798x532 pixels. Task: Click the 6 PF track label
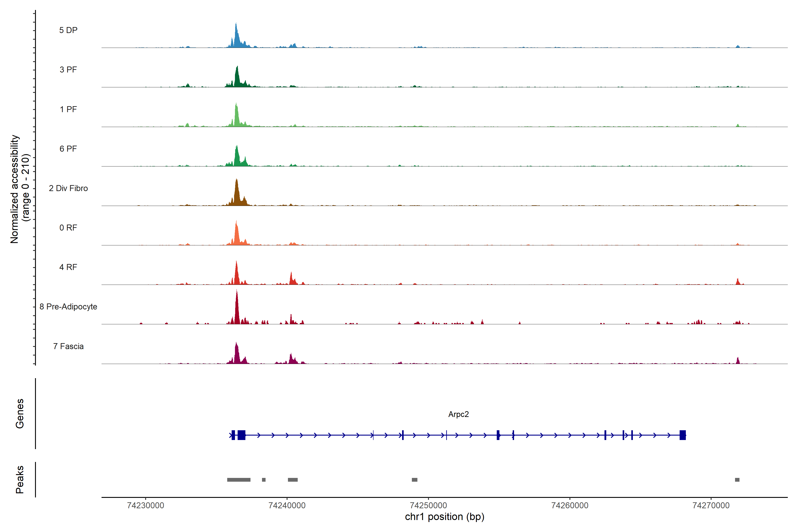[68, 149]
